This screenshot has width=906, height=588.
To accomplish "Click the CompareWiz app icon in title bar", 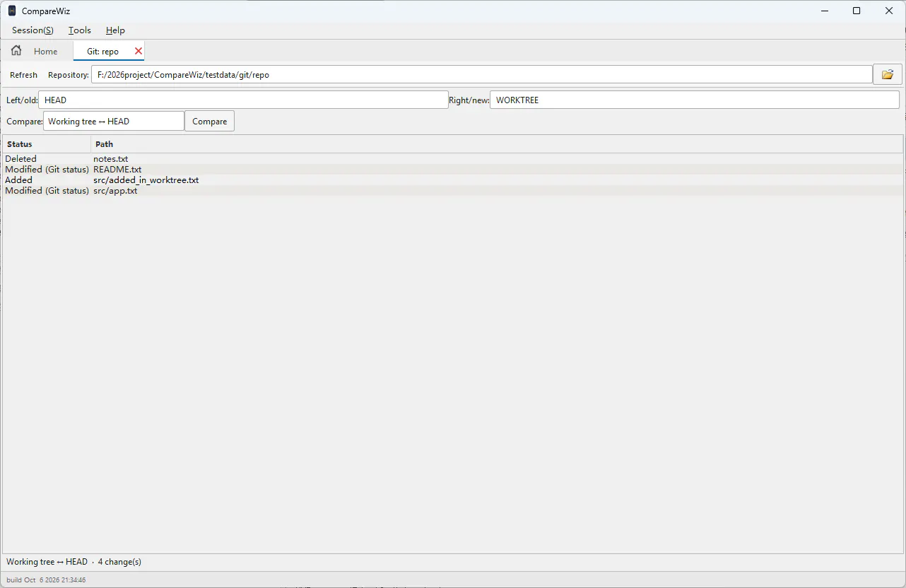I will tap(12, 11).
